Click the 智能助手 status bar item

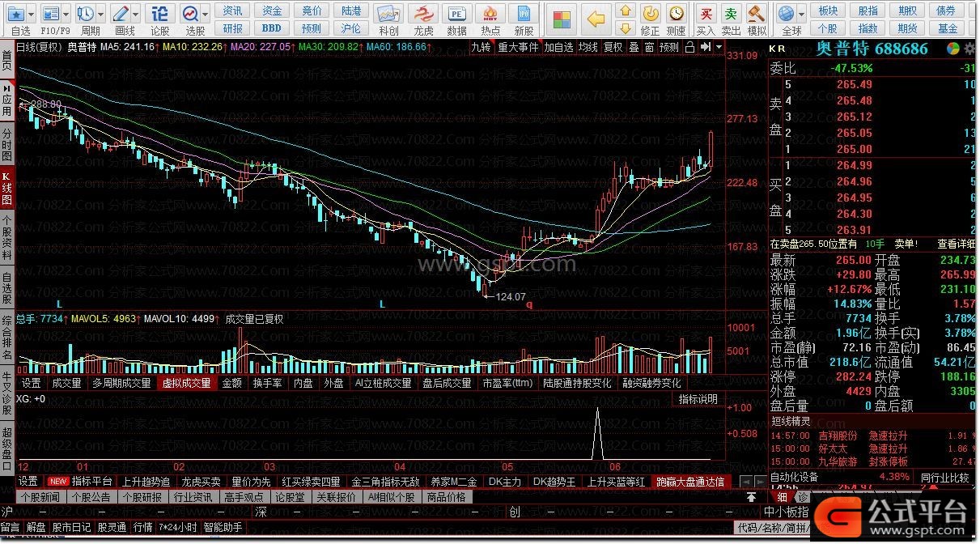(x=223, y=527)
